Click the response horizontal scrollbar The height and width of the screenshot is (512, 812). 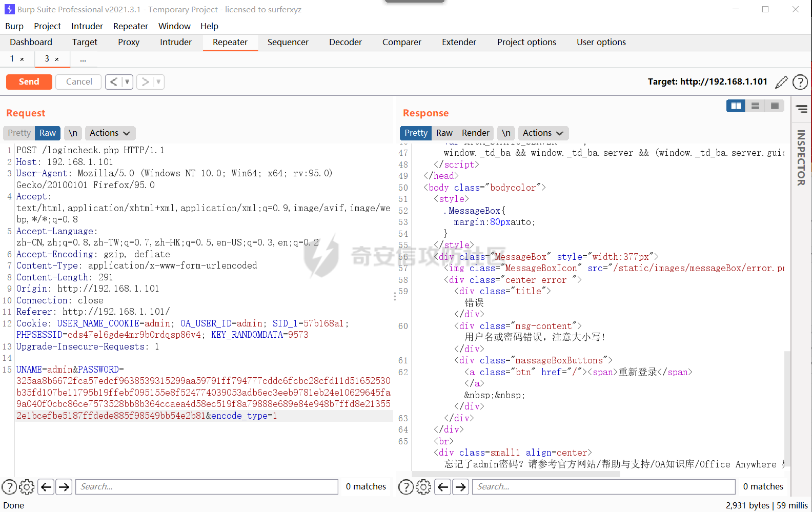(516, 474)
